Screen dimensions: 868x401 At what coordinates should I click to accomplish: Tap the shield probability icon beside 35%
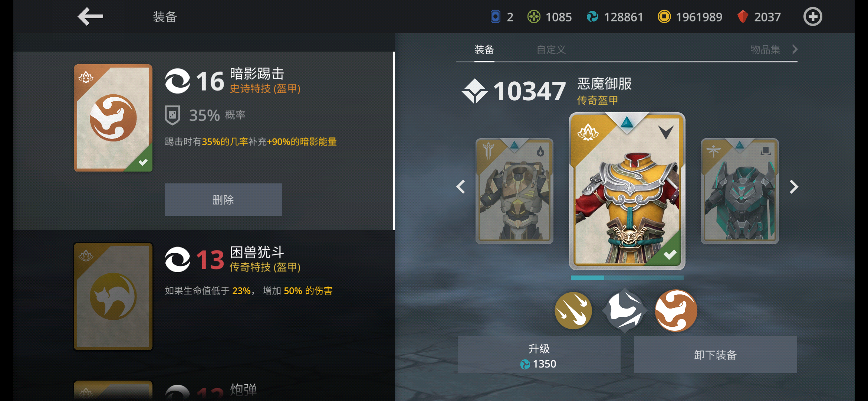point(172,115)
